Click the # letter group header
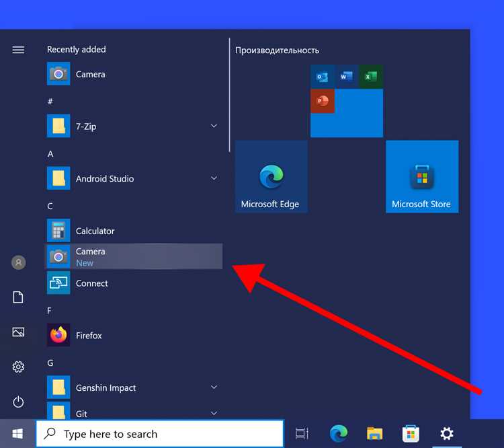Screen dimensions: 504x448 click(50, 102)
